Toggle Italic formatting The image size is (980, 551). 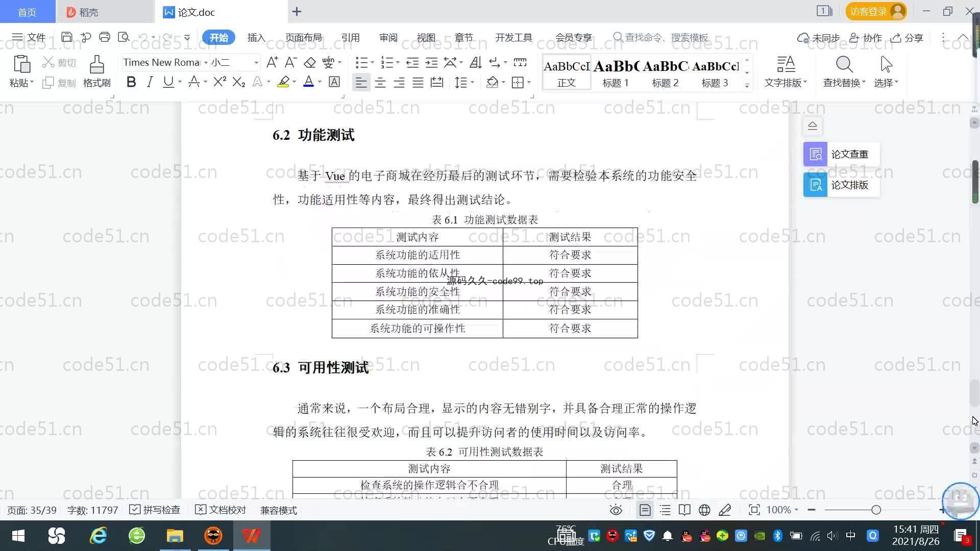point(150,82)
